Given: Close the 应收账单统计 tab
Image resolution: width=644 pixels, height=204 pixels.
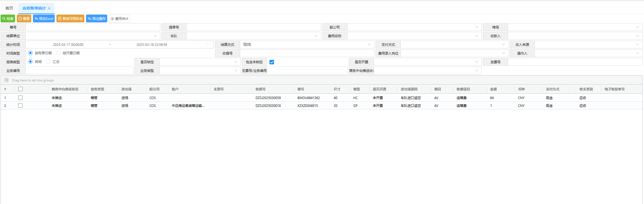Looking at the screenshot, I should [x=49, y=8].
